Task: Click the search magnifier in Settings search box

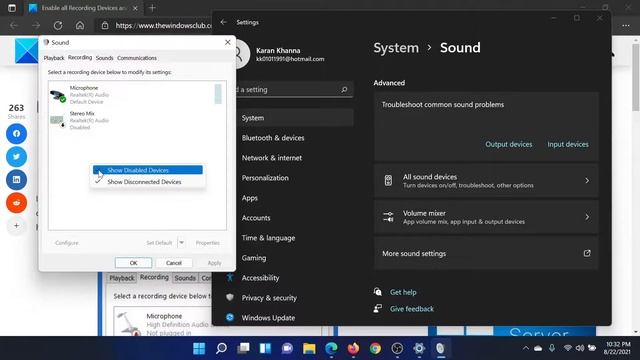Action: [344, 89]
